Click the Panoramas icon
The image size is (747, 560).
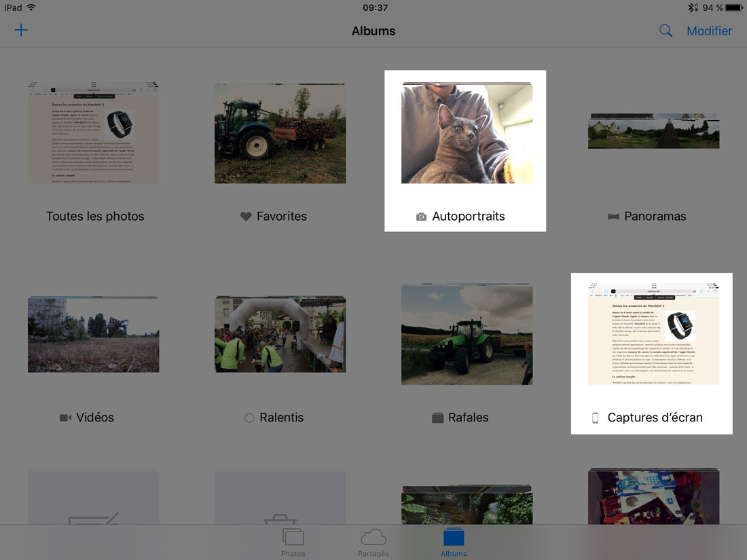[614, 217]
